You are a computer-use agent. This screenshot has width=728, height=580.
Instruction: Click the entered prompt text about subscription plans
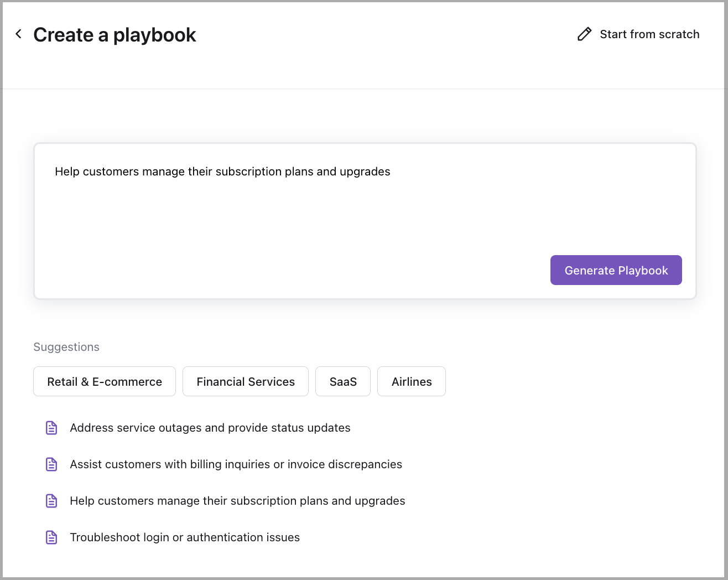222,172
